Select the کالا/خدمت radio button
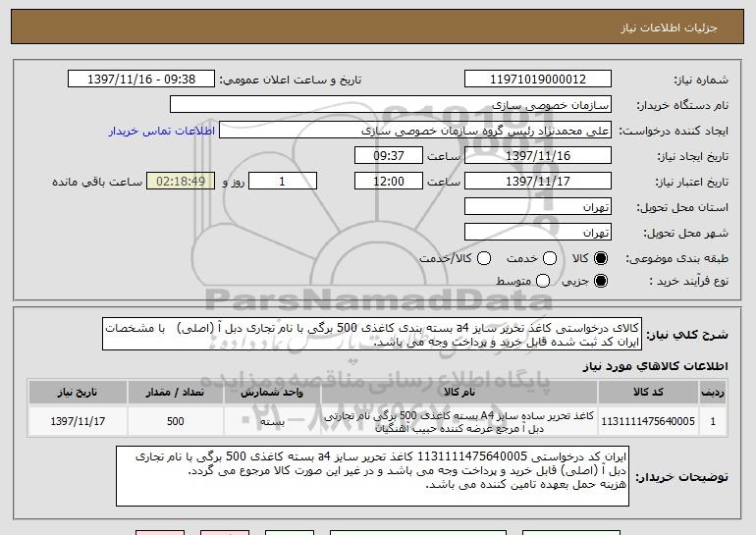 [x=484, y=258]
